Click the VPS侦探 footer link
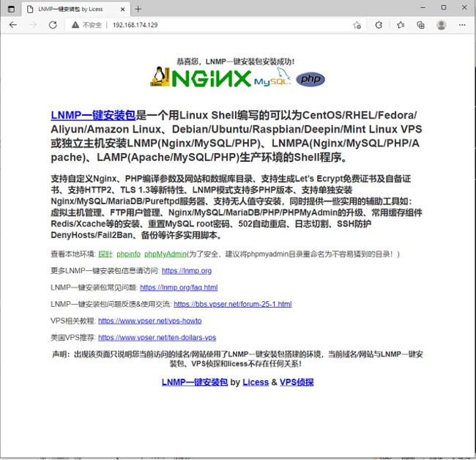The image size is (476, 460). [297, 382]
